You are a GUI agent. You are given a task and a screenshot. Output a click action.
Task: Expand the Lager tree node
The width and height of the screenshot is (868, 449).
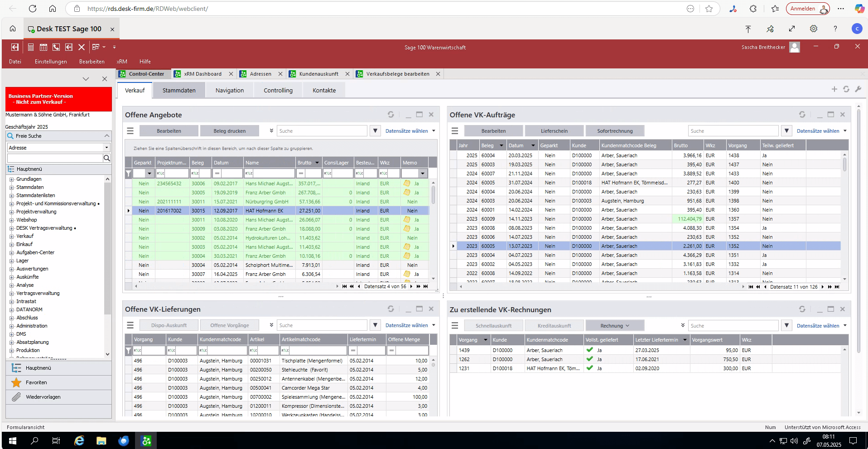[x=12, y=261]
